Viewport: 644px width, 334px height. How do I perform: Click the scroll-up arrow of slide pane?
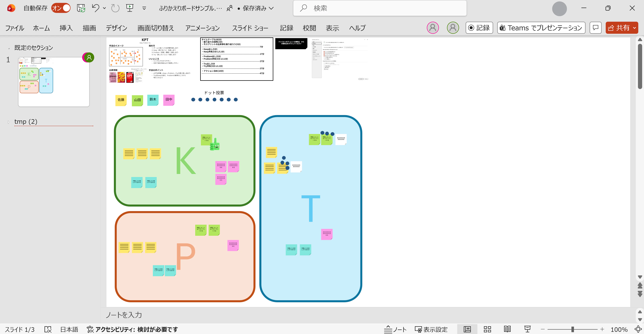[640, 39]
